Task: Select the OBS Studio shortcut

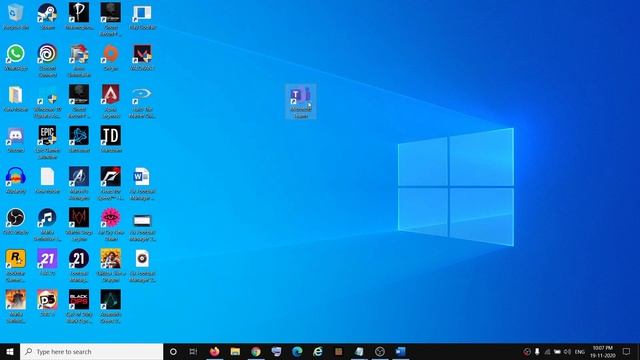Action: [x=16, y=221]
